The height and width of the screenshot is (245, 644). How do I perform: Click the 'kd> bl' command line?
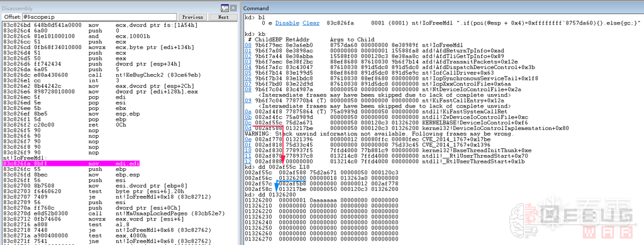click(255, 18)
